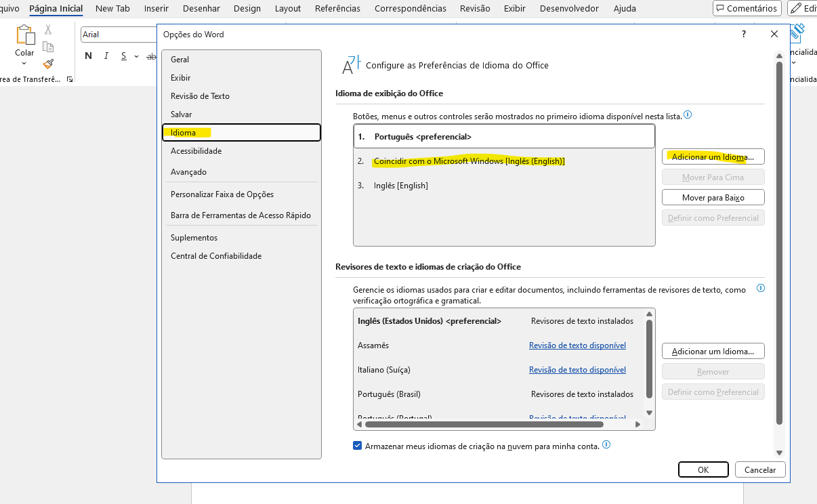Open the Correspondências ribbon tab
This screenshot has width=817, height=504.
[411, 9]
